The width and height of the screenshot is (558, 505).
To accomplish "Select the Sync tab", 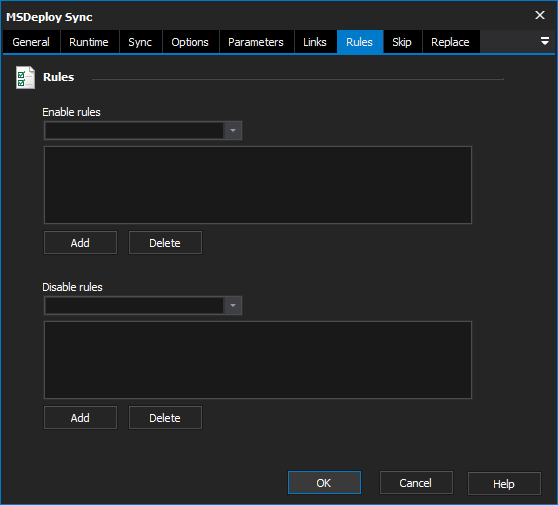I will (x=141, y=42).
